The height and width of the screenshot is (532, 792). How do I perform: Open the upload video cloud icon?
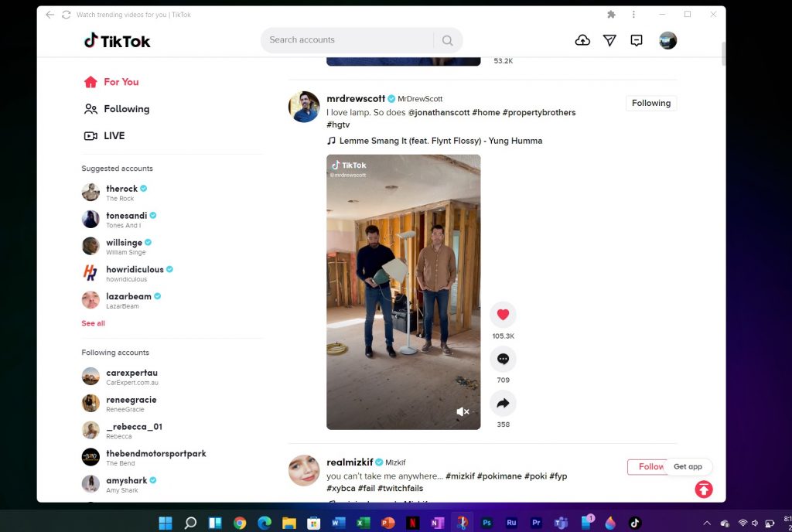click(x=582, y=40)
